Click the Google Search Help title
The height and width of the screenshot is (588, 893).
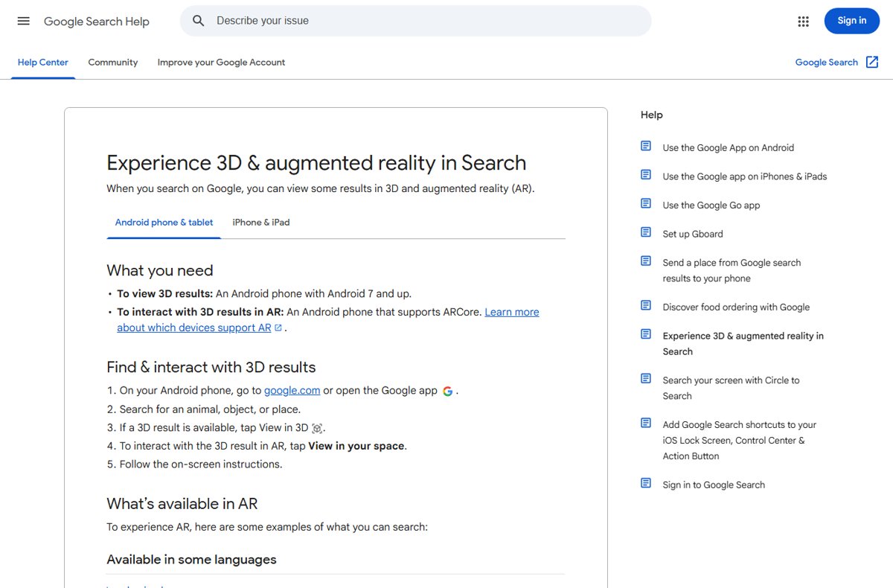coord(97,22)
